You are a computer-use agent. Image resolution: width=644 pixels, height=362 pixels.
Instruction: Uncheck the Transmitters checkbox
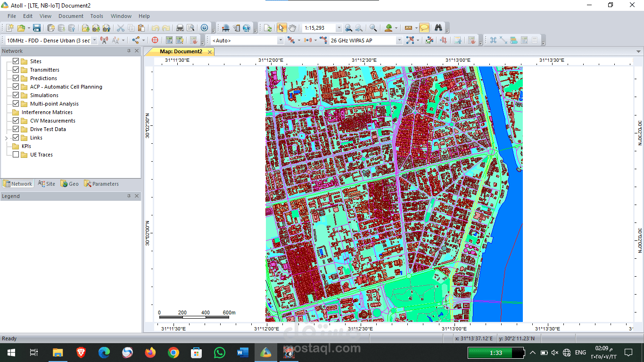pyautogui.click(x=16, y=70)
